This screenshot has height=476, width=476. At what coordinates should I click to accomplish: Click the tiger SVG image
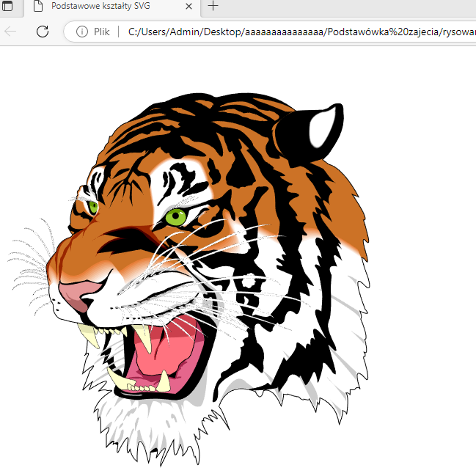tap(188, 279)
